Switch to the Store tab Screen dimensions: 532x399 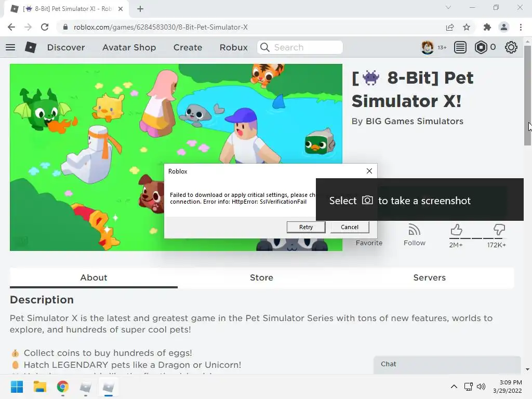point(261,277)
